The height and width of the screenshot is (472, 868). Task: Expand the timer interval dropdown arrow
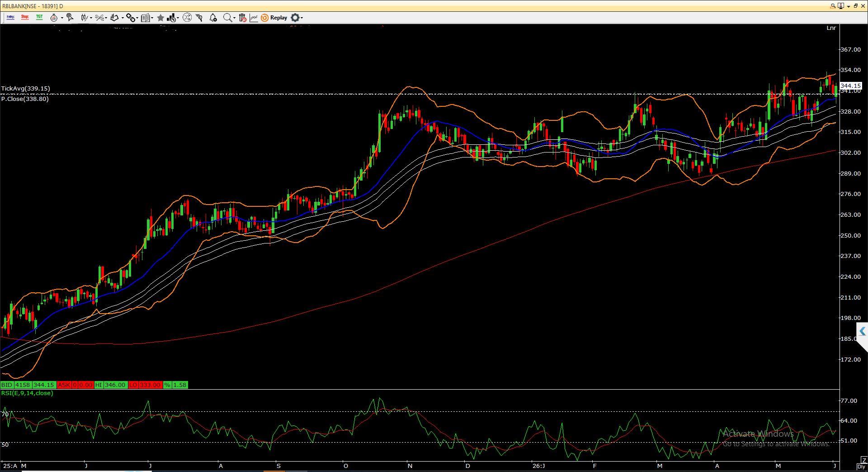pos(61,18)
